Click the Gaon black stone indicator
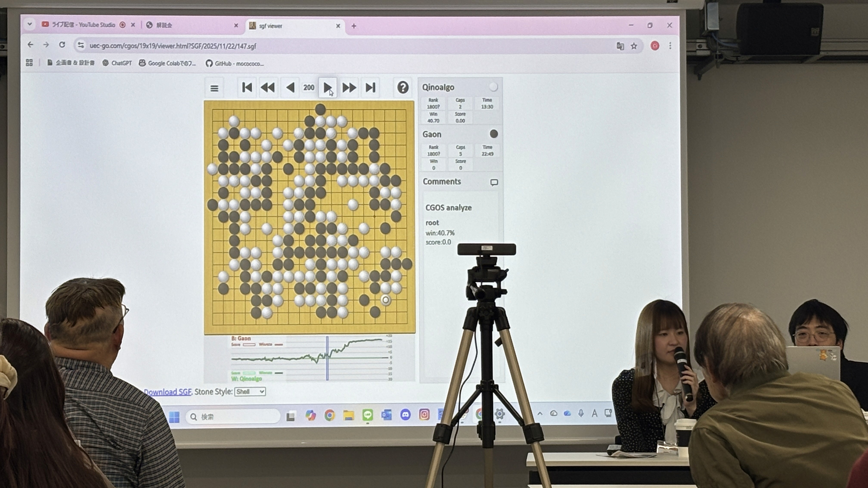 [494, 134]
